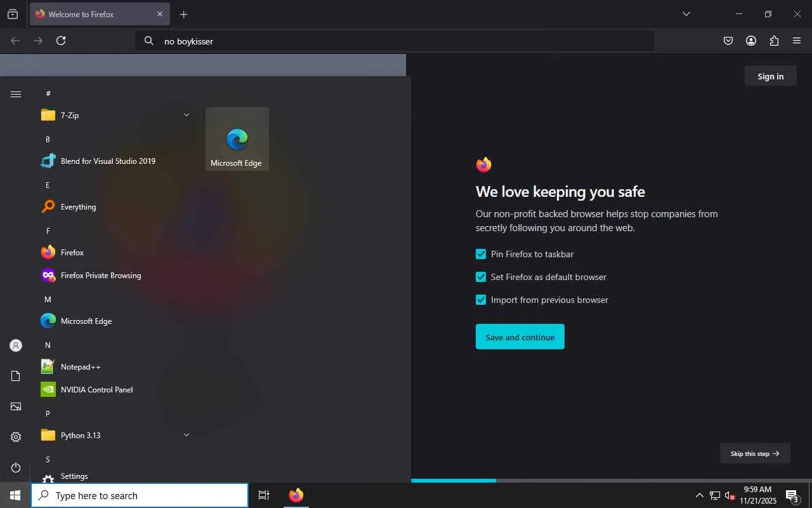Jump to the F letter section header
812x508 pixels.
tap(48, 231)
